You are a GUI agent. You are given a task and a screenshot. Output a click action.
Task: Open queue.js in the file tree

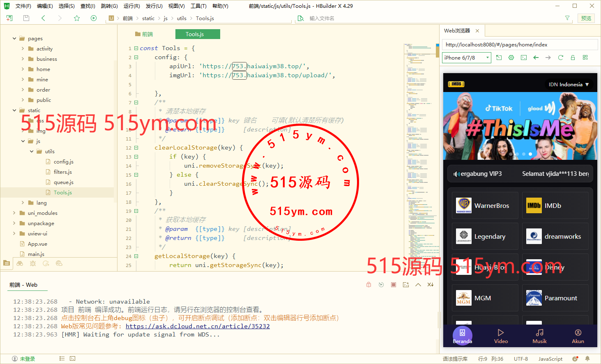[x=63, y=182]
